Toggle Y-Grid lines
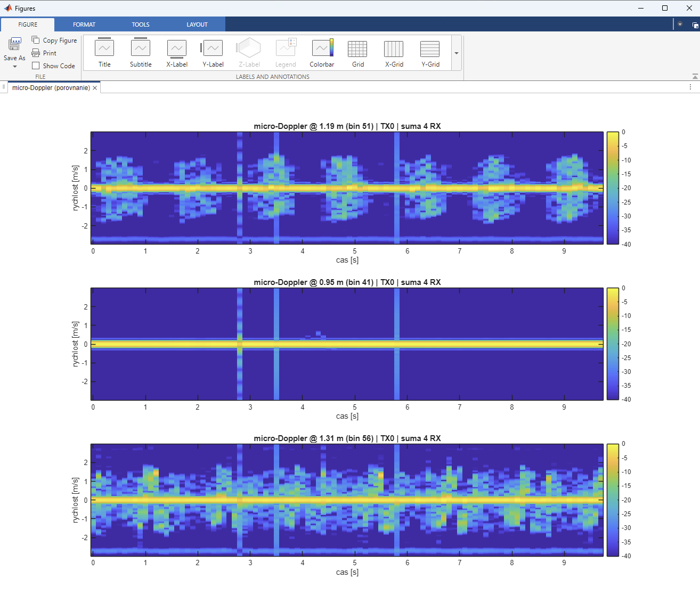Image resolution: width=700 pixels, height=611 pixels. click(430, 53)
